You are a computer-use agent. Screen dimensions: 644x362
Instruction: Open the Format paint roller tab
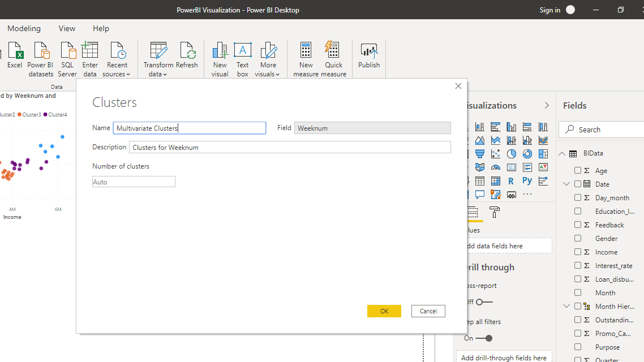click(x=495, y=212)
